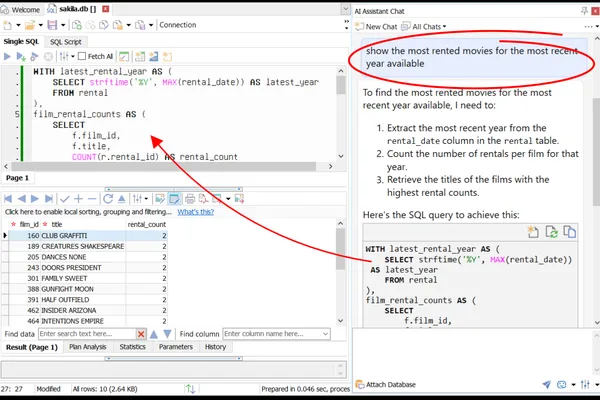
Task: Go to the next record in results
Action: point(35,199)
